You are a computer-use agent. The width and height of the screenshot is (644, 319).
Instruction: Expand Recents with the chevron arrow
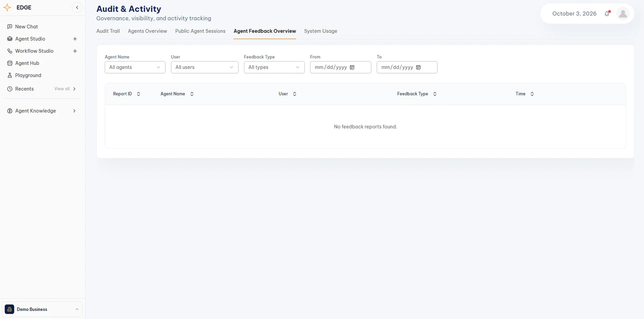click(x=74, y=89)
